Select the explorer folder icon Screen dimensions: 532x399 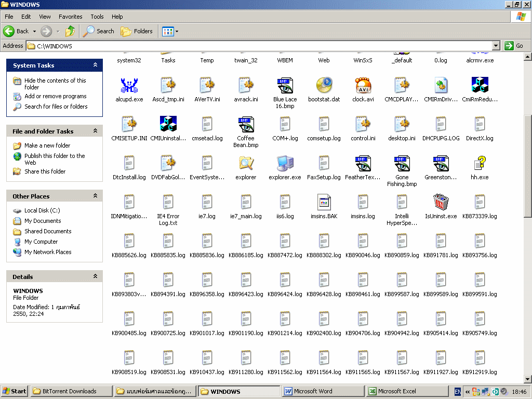coord(246,163)
